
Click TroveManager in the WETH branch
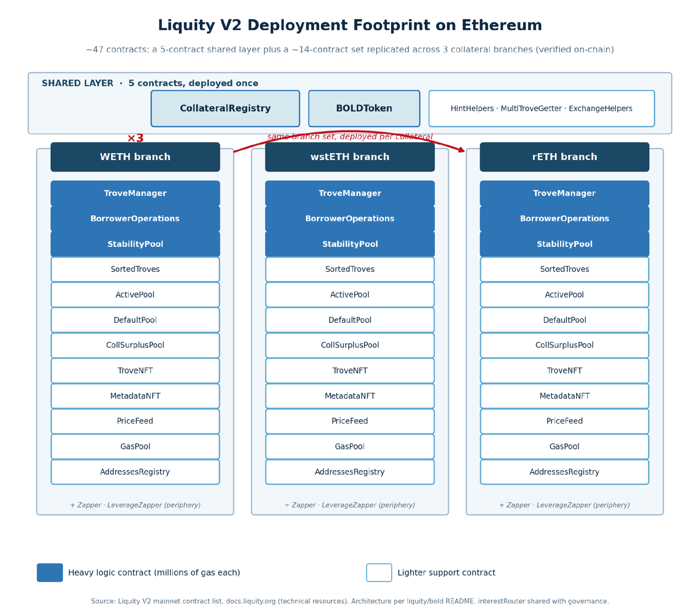coord(135,194)
